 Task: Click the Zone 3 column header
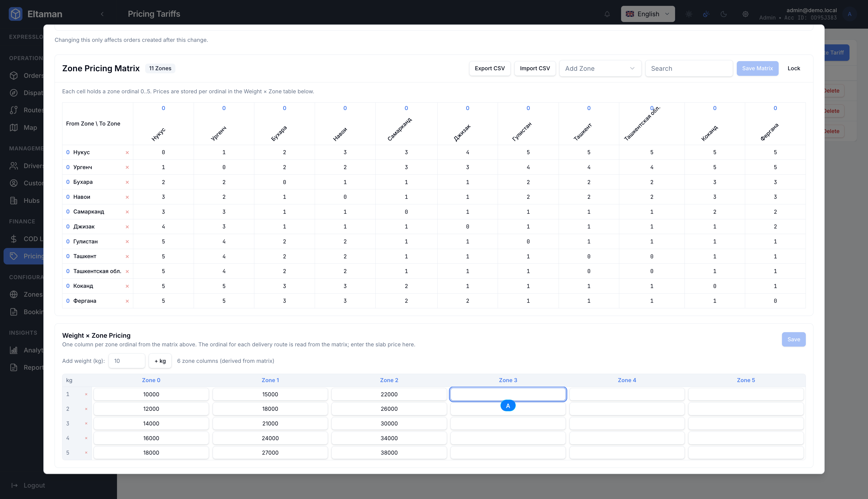click(x=508, y=380)
